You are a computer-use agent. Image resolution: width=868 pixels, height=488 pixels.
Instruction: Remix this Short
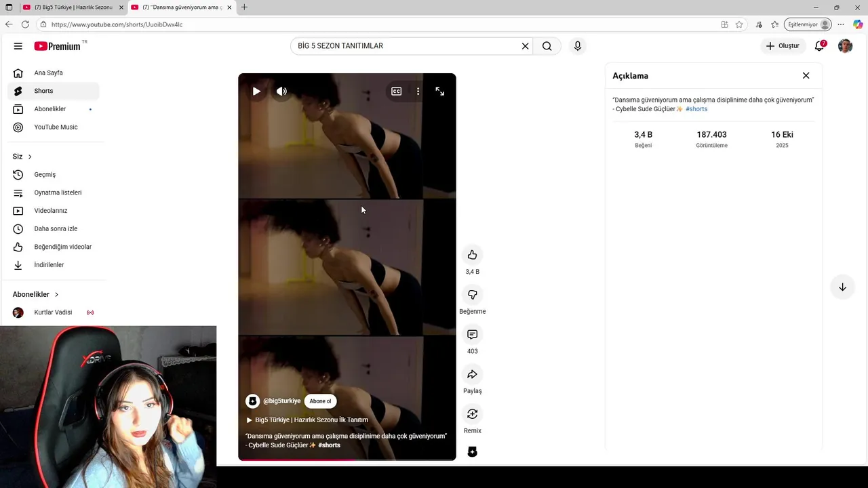coord(473,414)
